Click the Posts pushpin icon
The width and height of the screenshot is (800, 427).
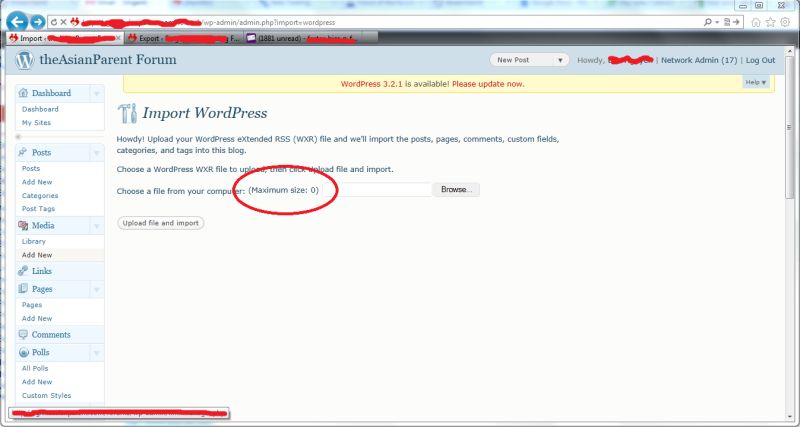point(23,152)
